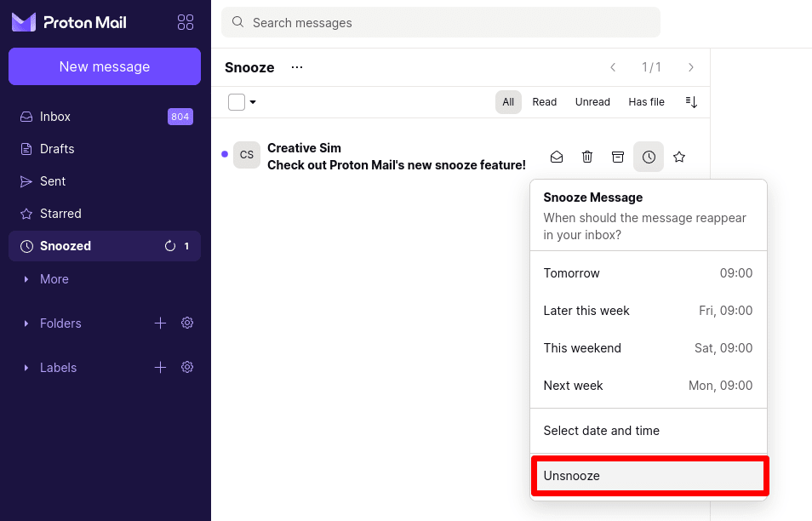Click the 1/1 page indicator
This screenshot has height=521, width=812.
[651, 67]
